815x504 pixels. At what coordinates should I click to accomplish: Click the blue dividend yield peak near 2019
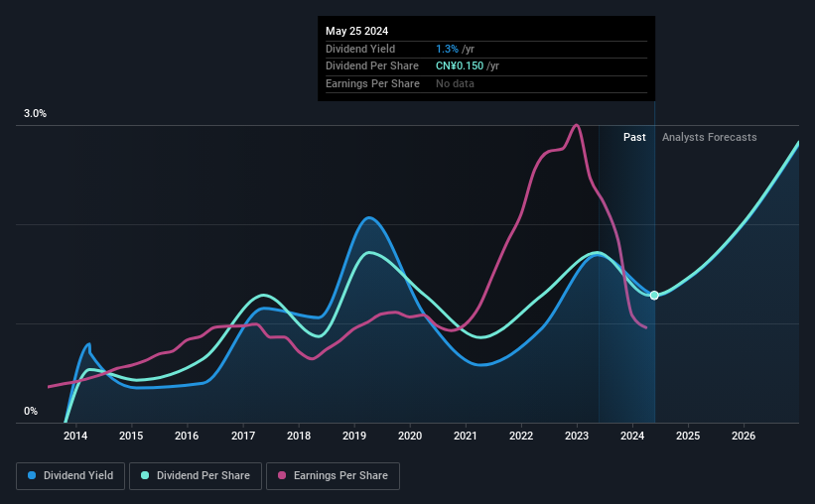point(369,217)
